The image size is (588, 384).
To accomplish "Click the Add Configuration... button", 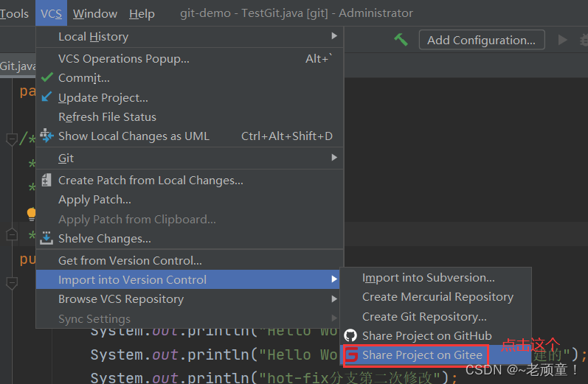I will [482, 40].
